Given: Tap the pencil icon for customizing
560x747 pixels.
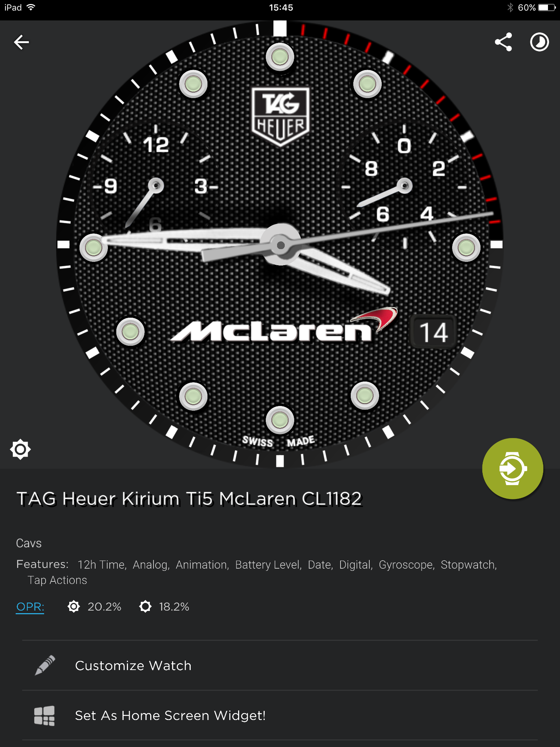Looking at the screenshot, I should (45, 665).
